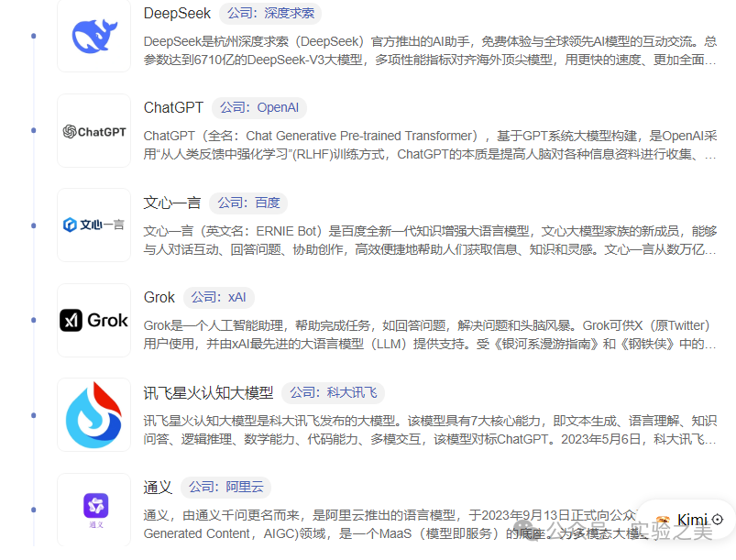Open the Grok logo thumbnail

(x=93, y=320)
